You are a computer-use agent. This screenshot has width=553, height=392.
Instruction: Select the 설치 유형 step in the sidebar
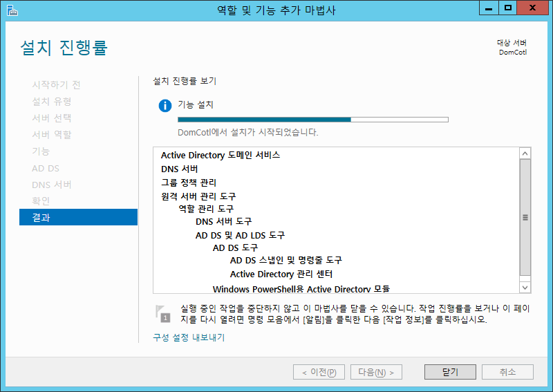(x=51, y=102)
